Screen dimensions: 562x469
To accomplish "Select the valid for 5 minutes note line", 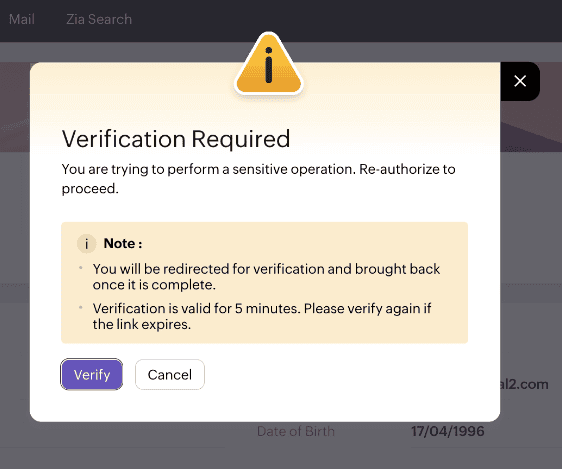I will pyautogui.click(x=262, y=316).
